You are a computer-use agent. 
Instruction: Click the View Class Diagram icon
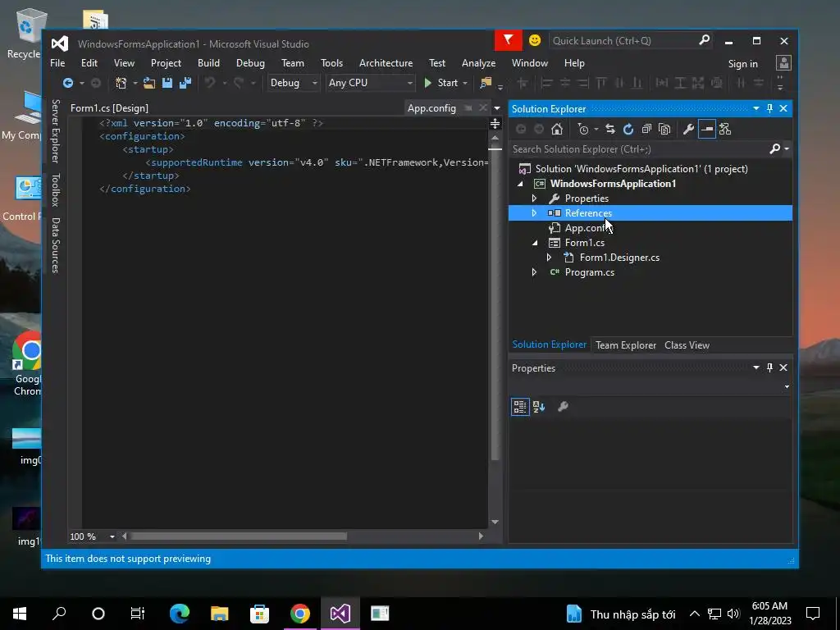click(725, 129)
